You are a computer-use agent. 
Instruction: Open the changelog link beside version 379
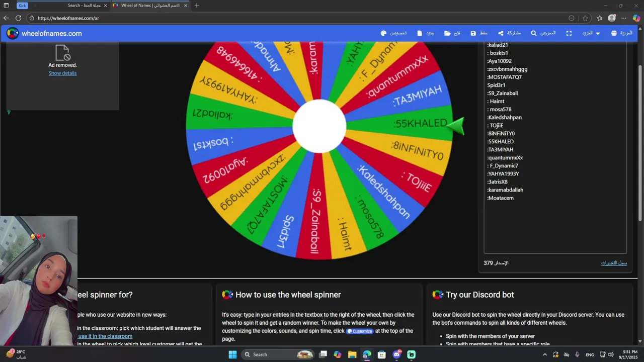coord(614,263)
